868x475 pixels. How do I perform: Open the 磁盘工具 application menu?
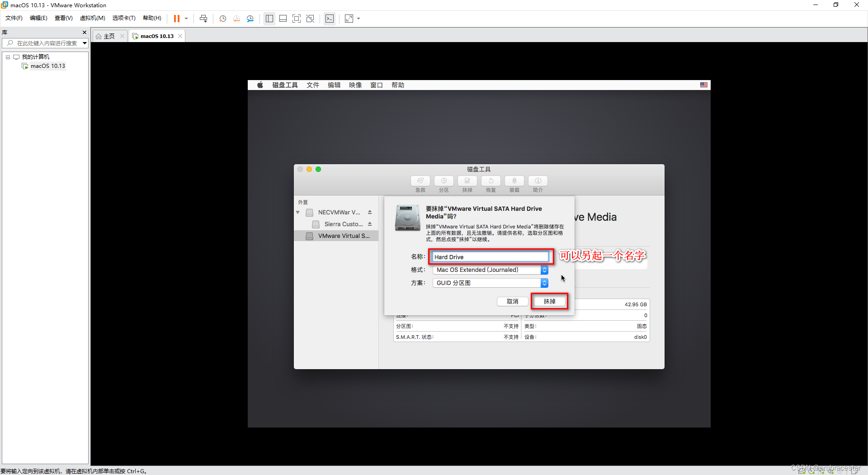(x=285, y=85)
